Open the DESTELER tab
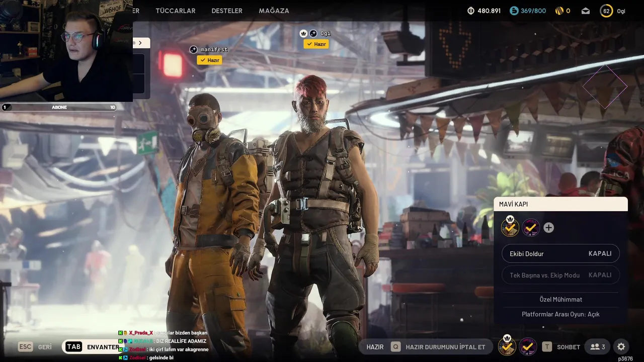644x362 pixels. click(x=227, y=11)
